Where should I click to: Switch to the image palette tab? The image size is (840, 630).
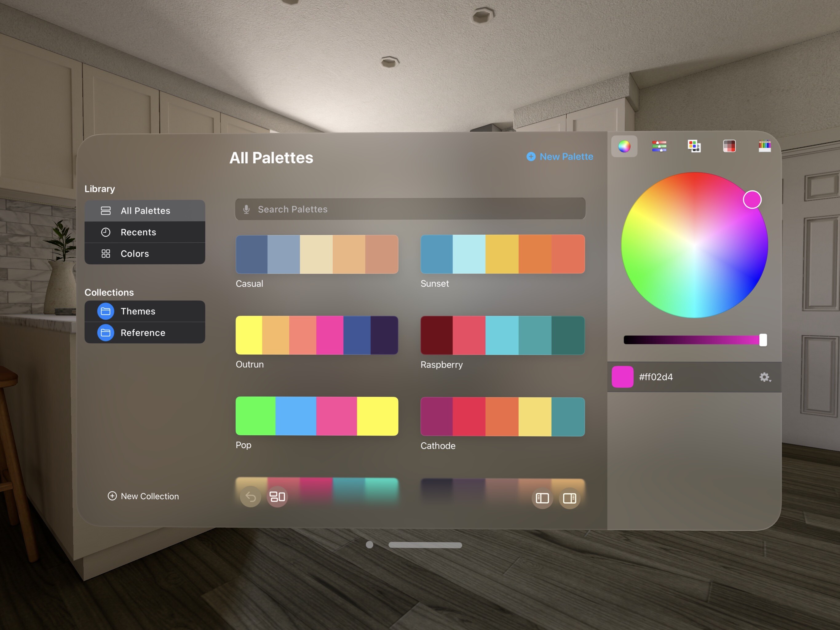pos(729,146)
